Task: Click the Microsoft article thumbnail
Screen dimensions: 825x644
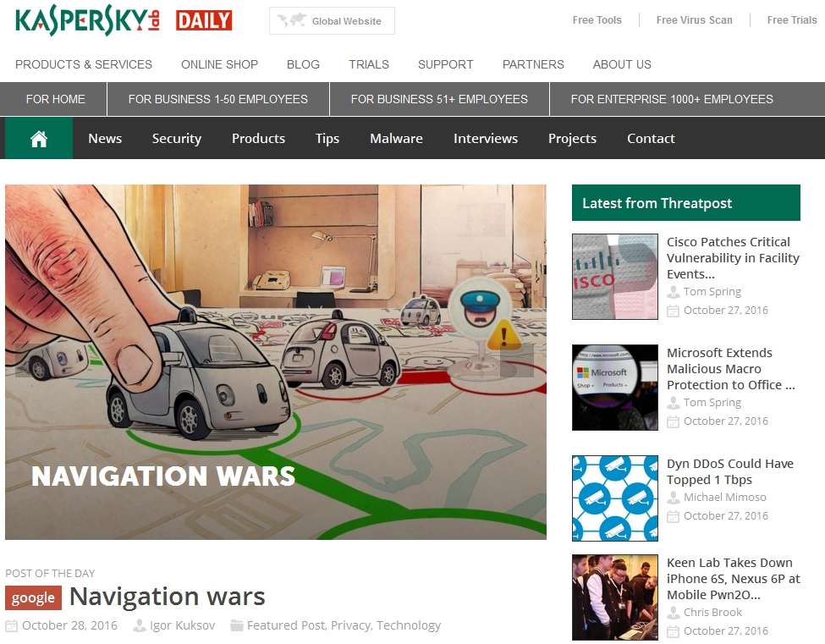Action: pyautogui.click(x=615, y=388)
